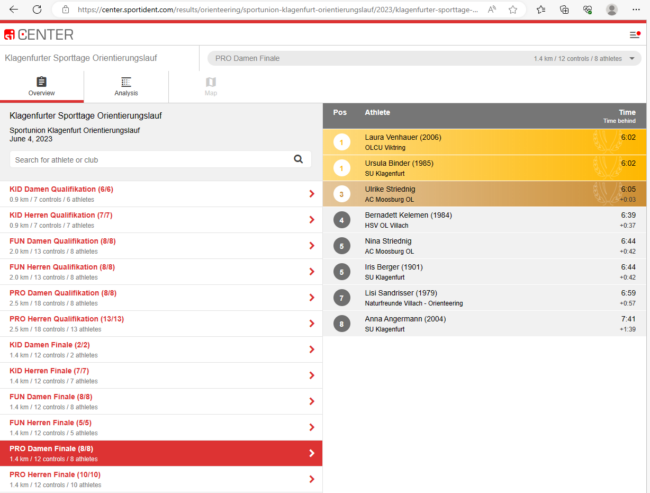Select Bernadett Kelemen's result row
This screenshot has height=493, width=650.
click(485, 220)
